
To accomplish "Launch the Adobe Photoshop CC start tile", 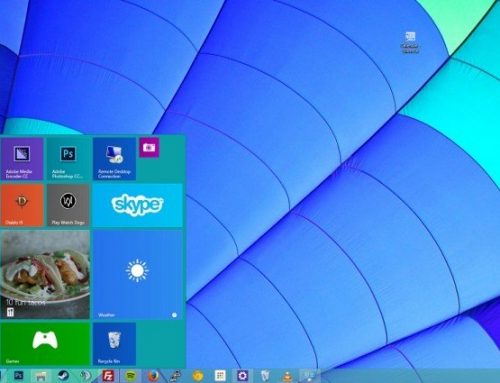I will click(x=68, y=159).
